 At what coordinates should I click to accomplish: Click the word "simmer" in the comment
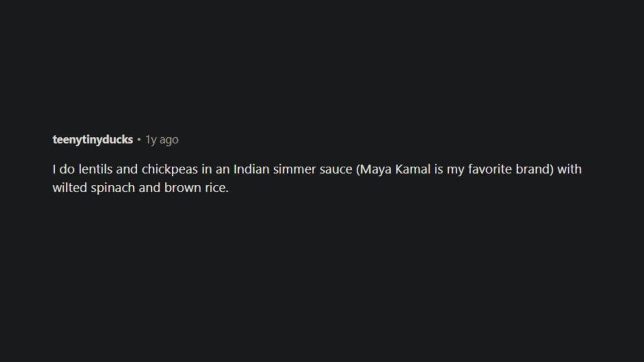pyautogui.click(x=294, y=170)
